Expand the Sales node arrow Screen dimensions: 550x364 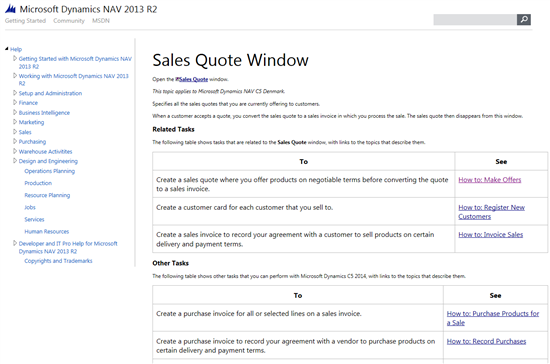(x=15, y=132)
